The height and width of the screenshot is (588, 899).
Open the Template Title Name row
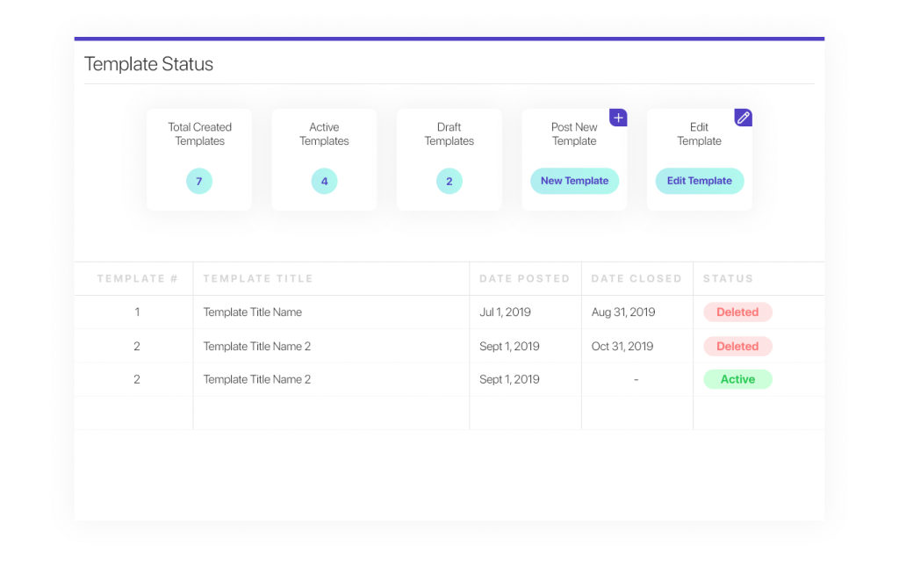pyautogui.click(x=253, y=312)
